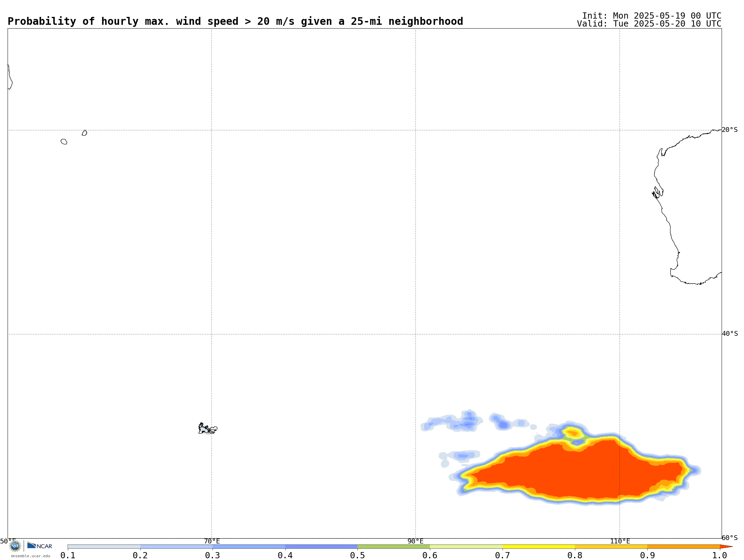Select the Init: Mon 2025-05-19 00 UTC text
Screen dimensions: 744x560
[652, 16]
